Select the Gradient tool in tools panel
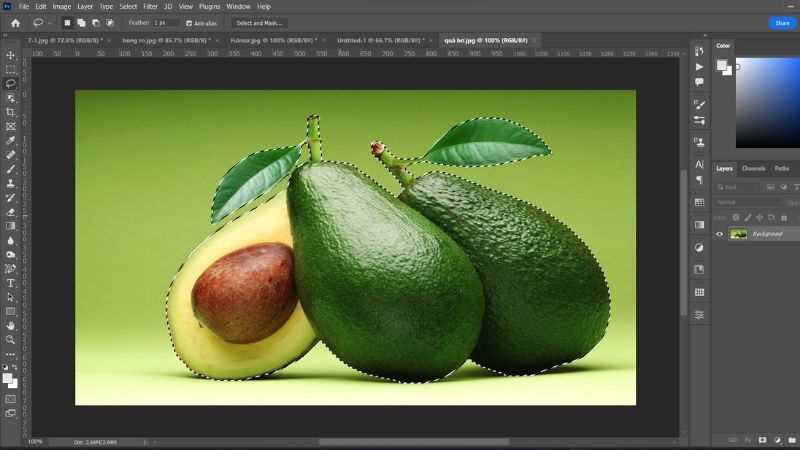Image resolution: width=800 pixels, height=450 pixels. (x=10, y=226)
